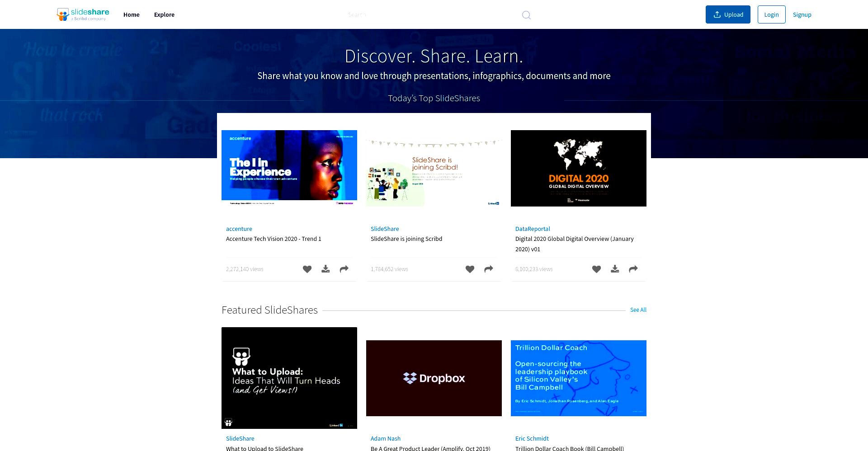Click the search magnifier icon
Image resolution: width=868 pixels, height=451 pixels.
[x=526, y=15]
